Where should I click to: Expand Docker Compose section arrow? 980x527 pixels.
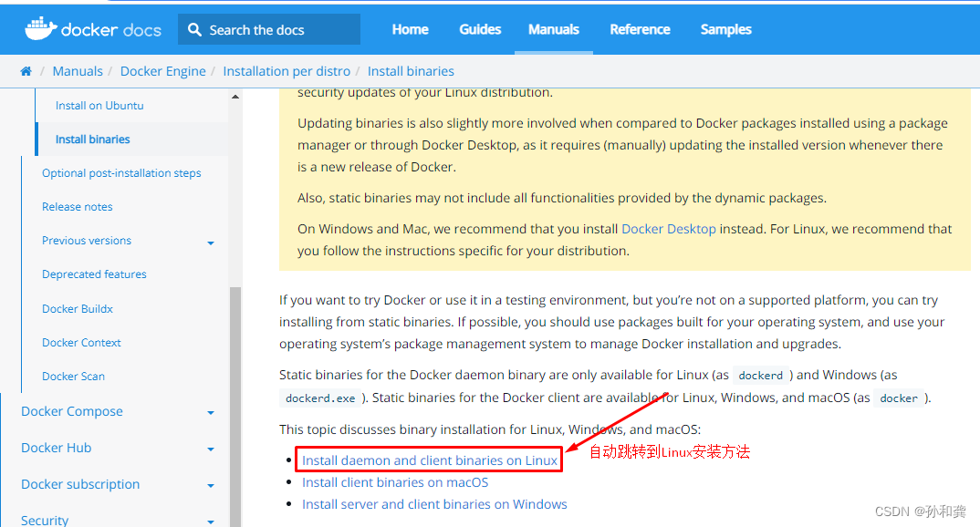(x=211, y=413)
